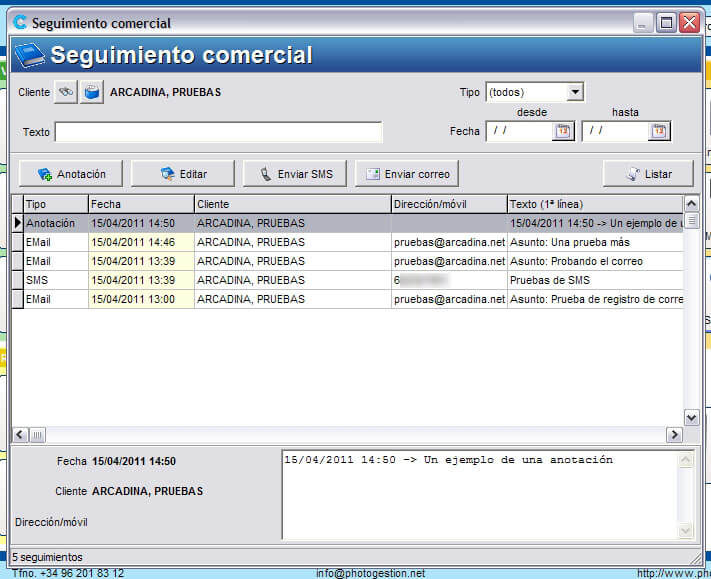Click row selector of the SMS row

18,280
